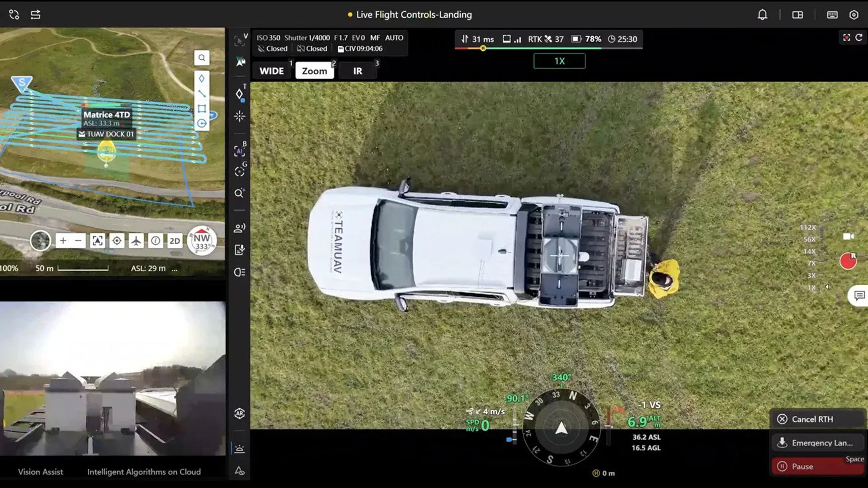The width and height of the screenshot is (868, 488).
Task: Switch to video camera mode icon
Action: tap(849, 236)
